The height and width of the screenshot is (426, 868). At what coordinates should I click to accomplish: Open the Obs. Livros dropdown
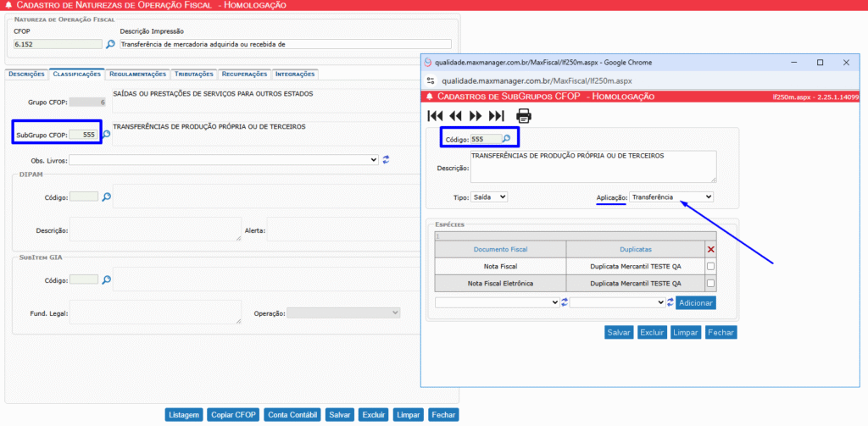(224, 159)
